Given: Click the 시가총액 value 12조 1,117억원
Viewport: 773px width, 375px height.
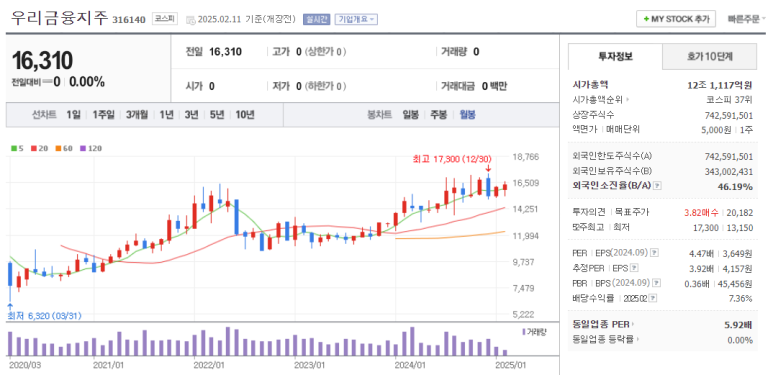Looking at the screenshot, I should (720, 85).
